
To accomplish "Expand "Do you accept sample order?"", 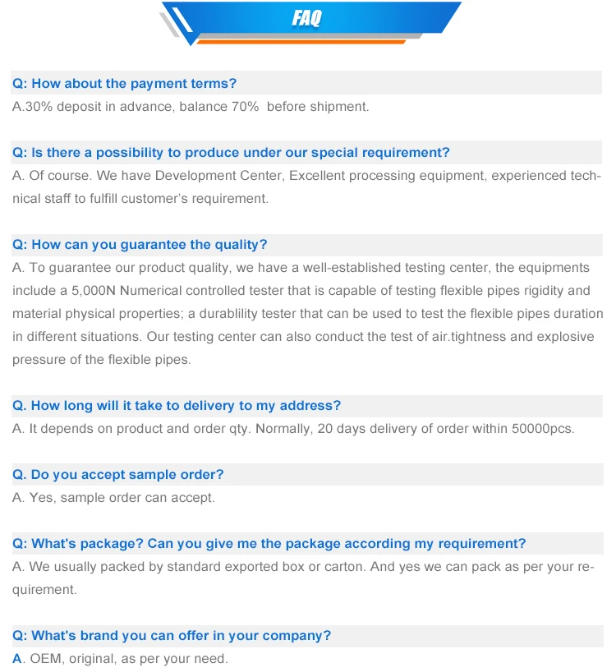I will [x=118, y=474].
